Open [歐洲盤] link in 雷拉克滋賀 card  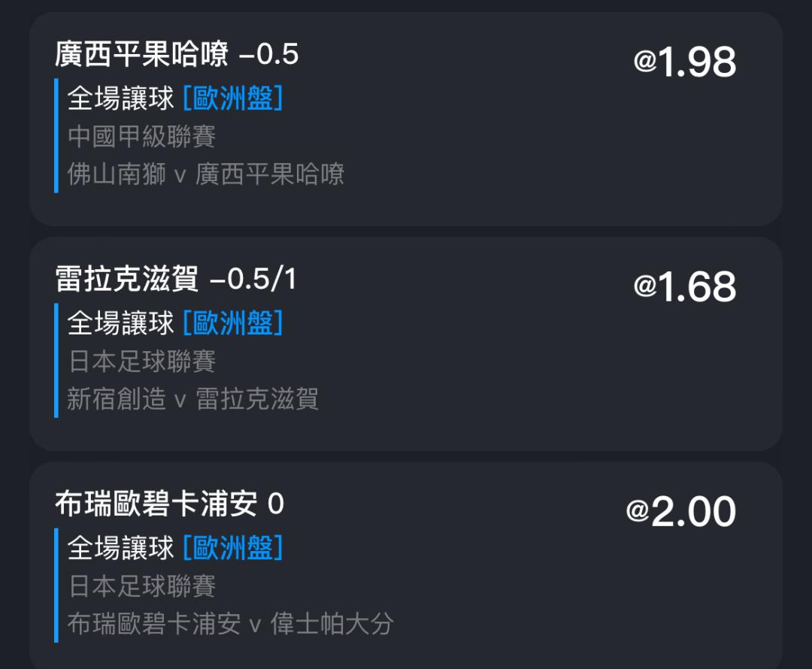pyautogui.click(x=233, y=323)
